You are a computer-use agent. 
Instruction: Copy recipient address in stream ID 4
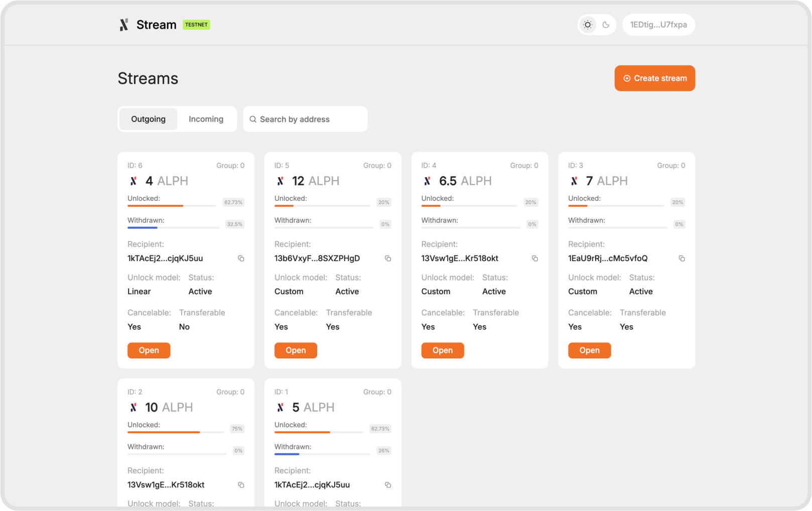click(535, 259)
